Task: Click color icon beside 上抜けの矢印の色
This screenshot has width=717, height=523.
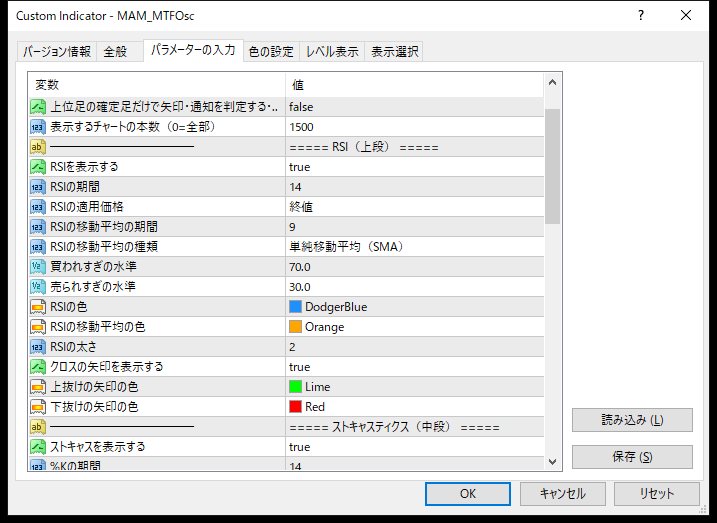Action: click(38, 387)
